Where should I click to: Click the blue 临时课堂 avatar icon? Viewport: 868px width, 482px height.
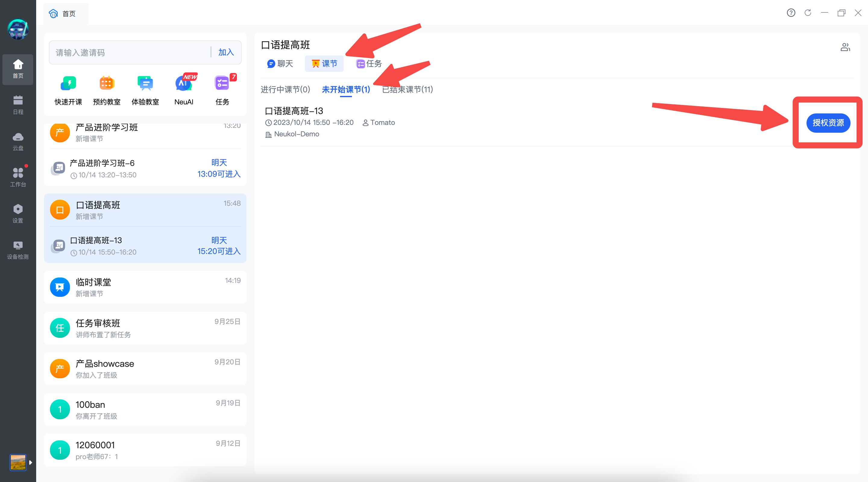pos(60,287)
